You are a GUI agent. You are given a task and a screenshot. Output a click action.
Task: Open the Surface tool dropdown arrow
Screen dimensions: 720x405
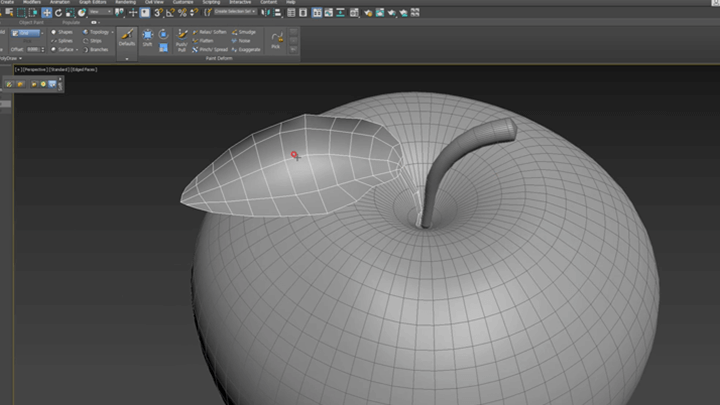point(77,50)
